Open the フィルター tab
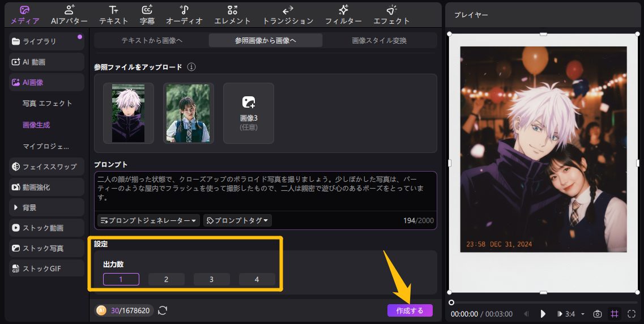644x324 pixels. click(x=343, y=15)
